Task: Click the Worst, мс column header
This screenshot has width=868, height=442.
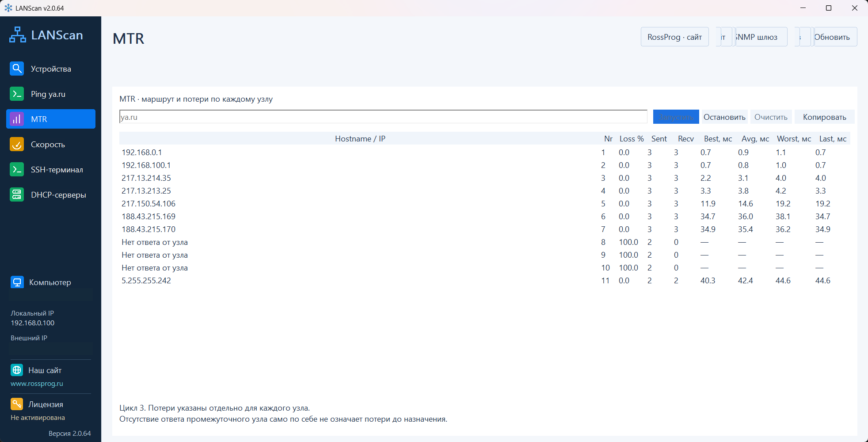Action: tap(794, 139)
